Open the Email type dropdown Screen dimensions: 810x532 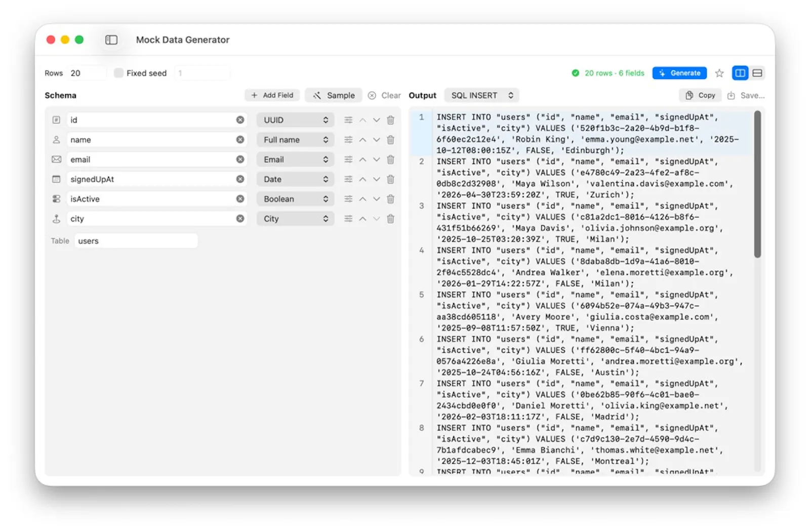[x=295, y=159]
